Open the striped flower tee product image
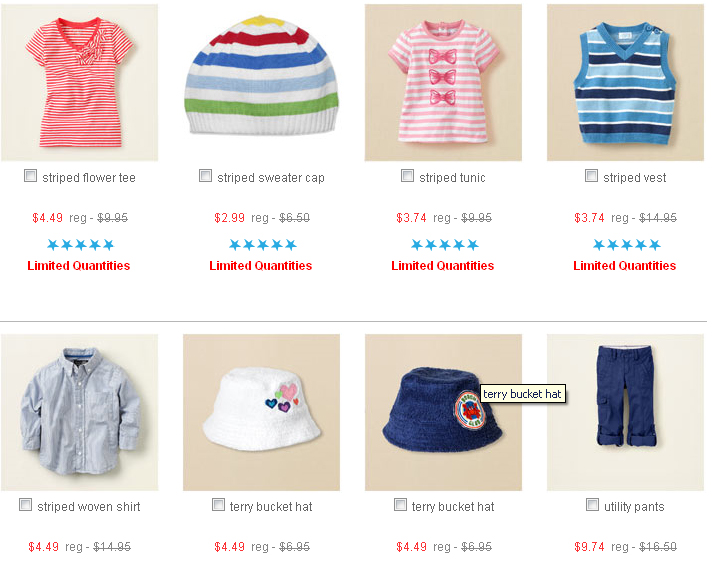This screenshot has width=713, height=569. point(80,83)
